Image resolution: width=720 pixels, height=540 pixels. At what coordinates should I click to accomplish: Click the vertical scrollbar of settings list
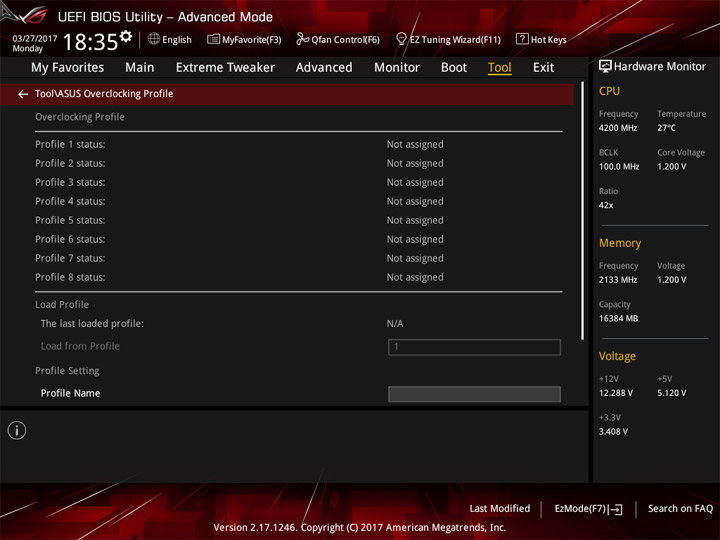(x=583, y=211)
